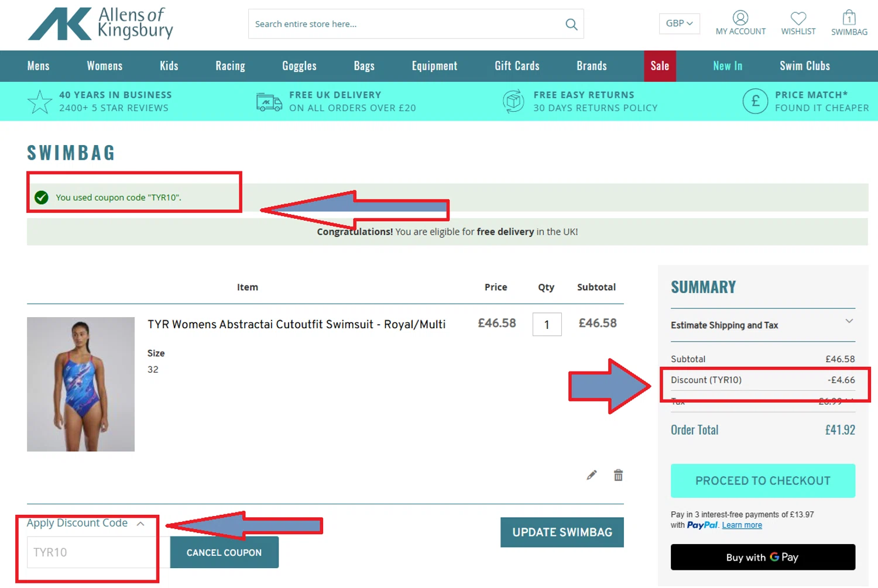The height and width of the screenshot is (588, 878).
Task: Click the Free Easy Returns banner text
Action: (x=595, y=101)
